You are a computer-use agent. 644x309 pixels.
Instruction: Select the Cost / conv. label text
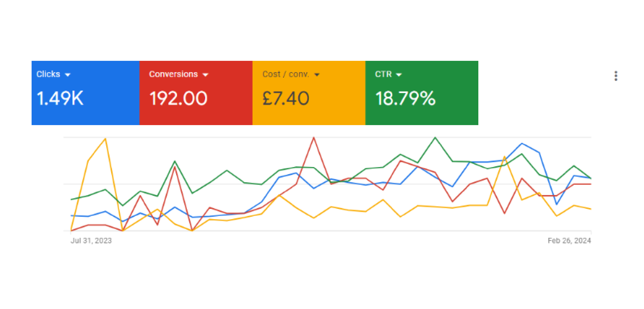coord(286,74)
